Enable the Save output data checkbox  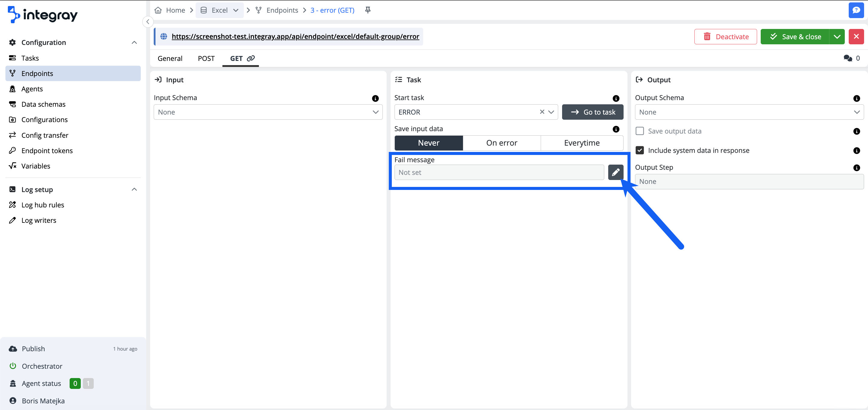point(639,131)
